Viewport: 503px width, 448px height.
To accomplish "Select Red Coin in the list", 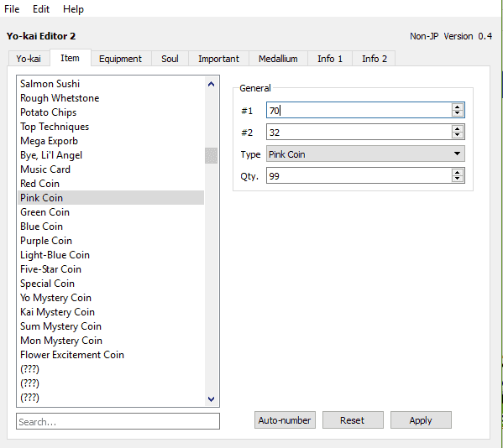I will tap(111, 184).
